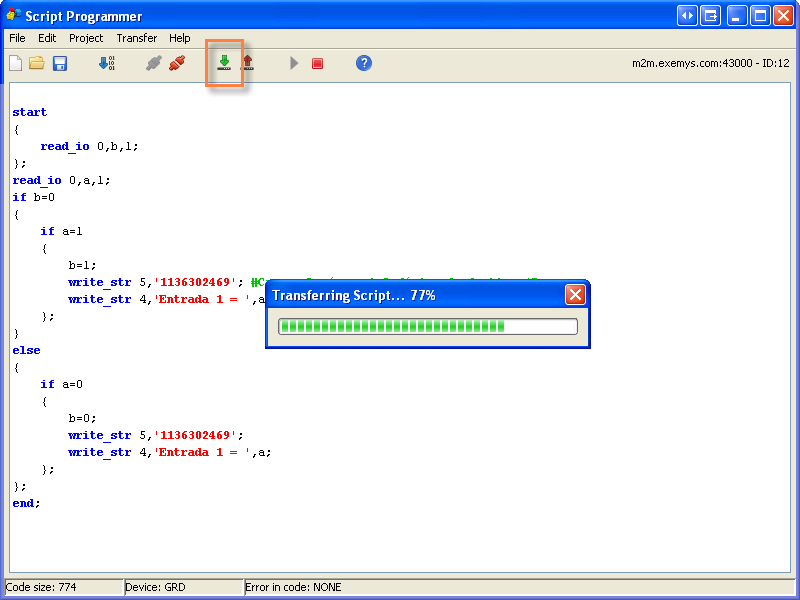This screenshot has height=600, width=800.
Task: Click the New file icon
Action: pyautogui.click(x=15, y=63)
